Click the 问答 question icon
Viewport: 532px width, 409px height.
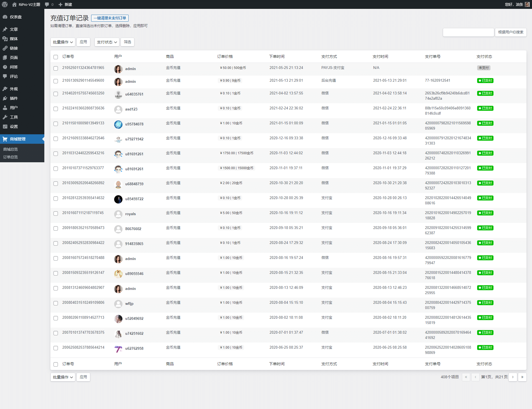coord(5,67)
